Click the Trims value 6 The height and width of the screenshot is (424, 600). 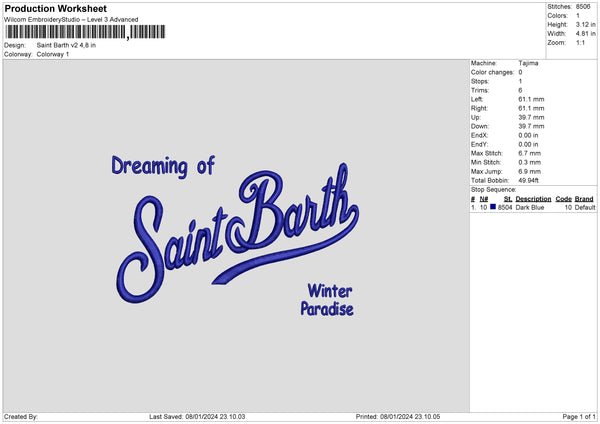click(520, 90)
